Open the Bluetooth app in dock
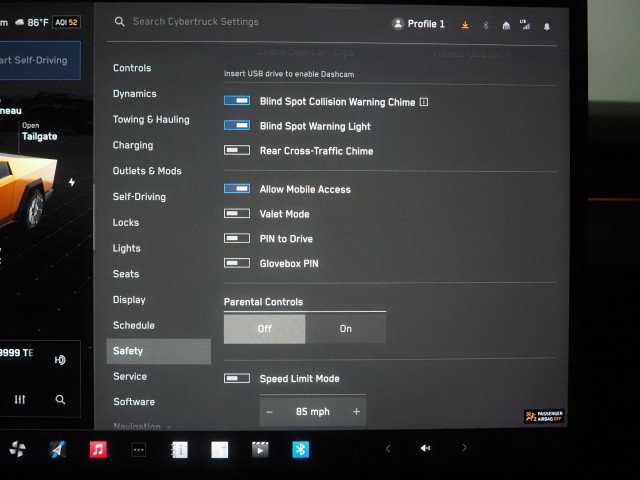Image resolution: width=640 pixels, height=480 pixels. [300, 450]
